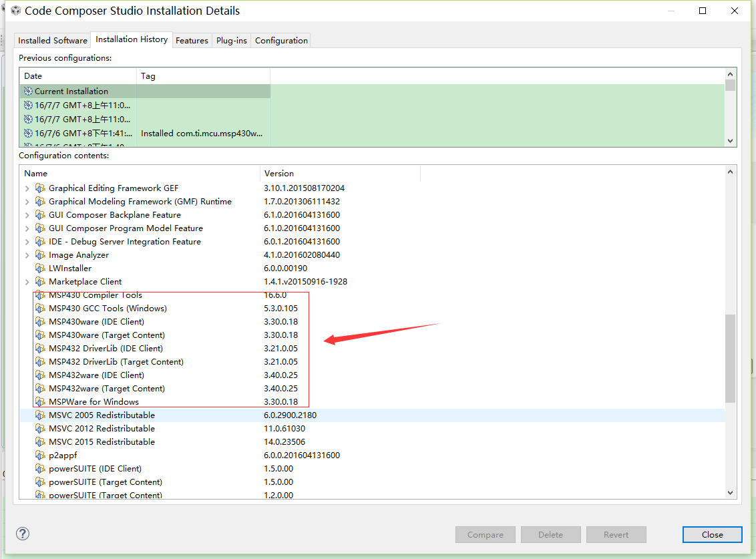The image size is (756, 559).
Task: Expand IDE - Debug Server Integration Feature node
Action: (x=27, y=242)
